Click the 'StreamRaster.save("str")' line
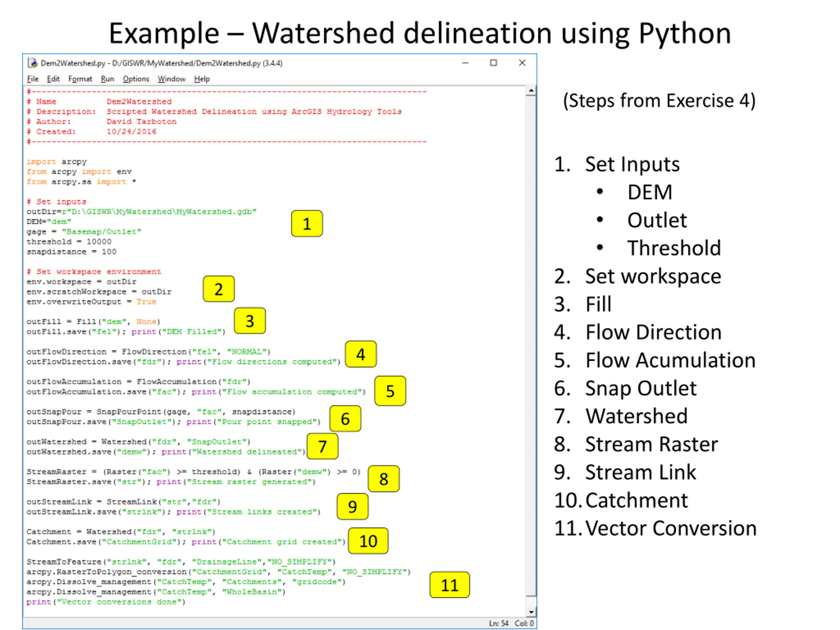This screenshot has width=840, height=630. (x=171, y=481)
